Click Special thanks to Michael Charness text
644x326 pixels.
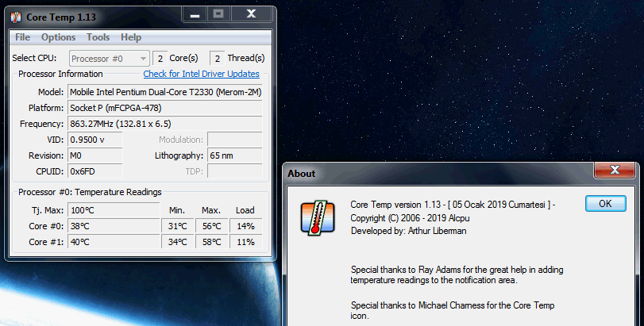[x=452, y=310]
